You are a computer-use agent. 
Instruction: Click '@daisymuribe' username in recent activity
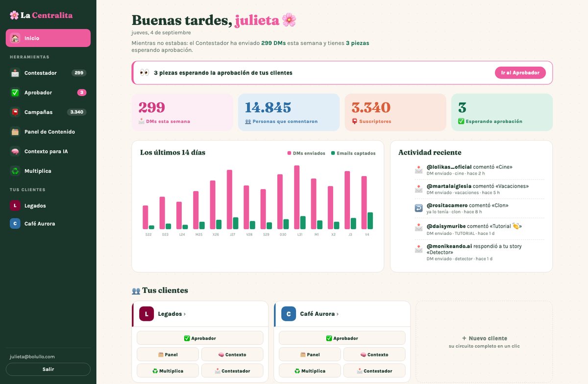pyautogui.click(x=446, y=227)
